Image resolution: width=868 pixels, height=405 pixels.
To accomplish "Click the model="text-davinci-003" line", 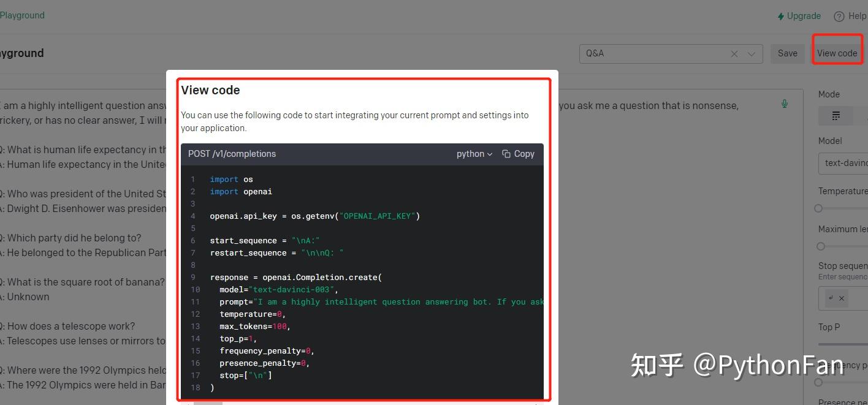I will click(279, 289).
